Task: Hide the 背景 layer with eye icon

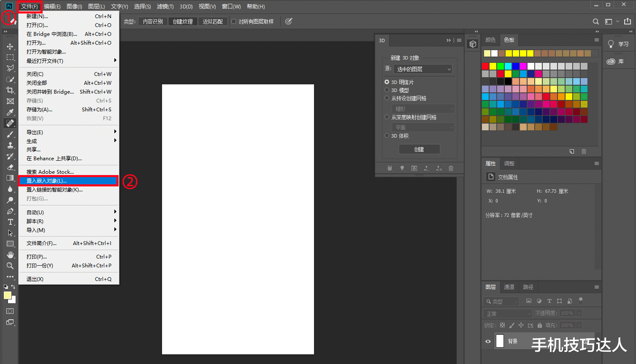Action: point(488,341)
